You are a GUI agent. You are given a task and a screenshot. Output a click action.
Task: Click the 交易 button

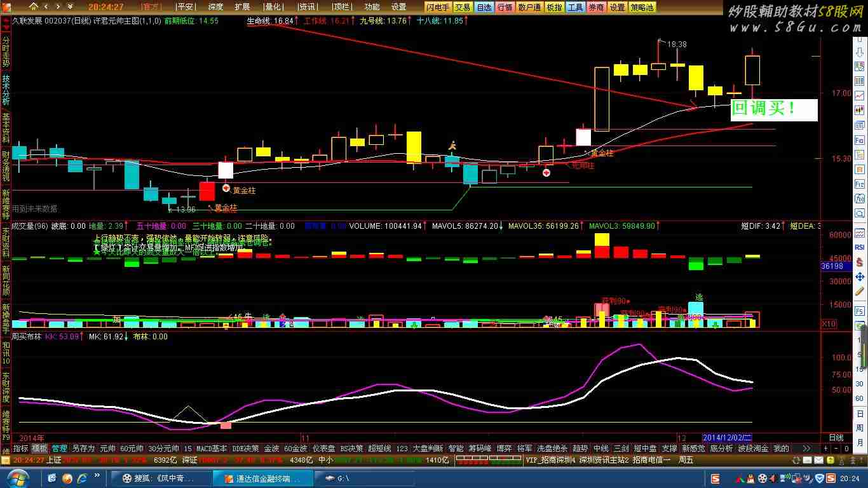click(x=463, y=7)
